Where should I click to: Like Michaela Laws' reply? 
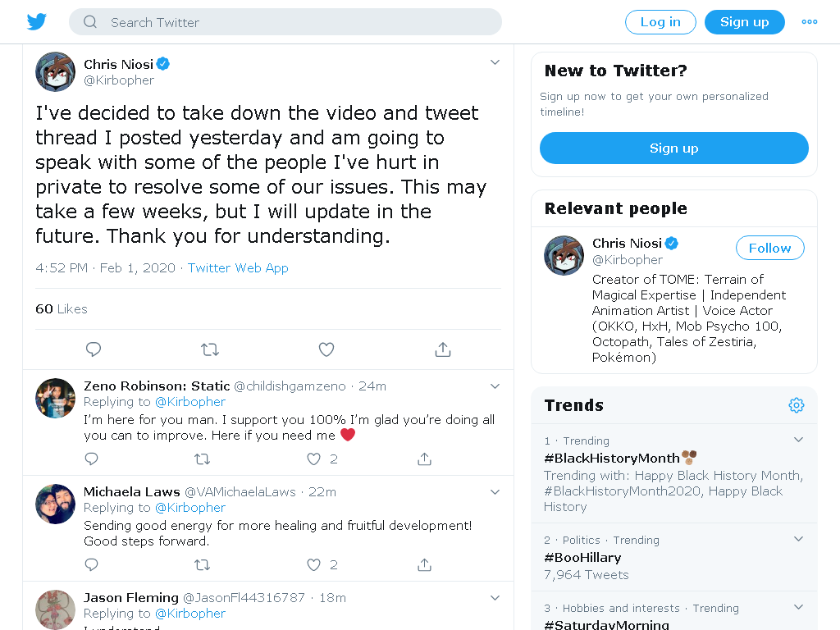tap(314, 564)
